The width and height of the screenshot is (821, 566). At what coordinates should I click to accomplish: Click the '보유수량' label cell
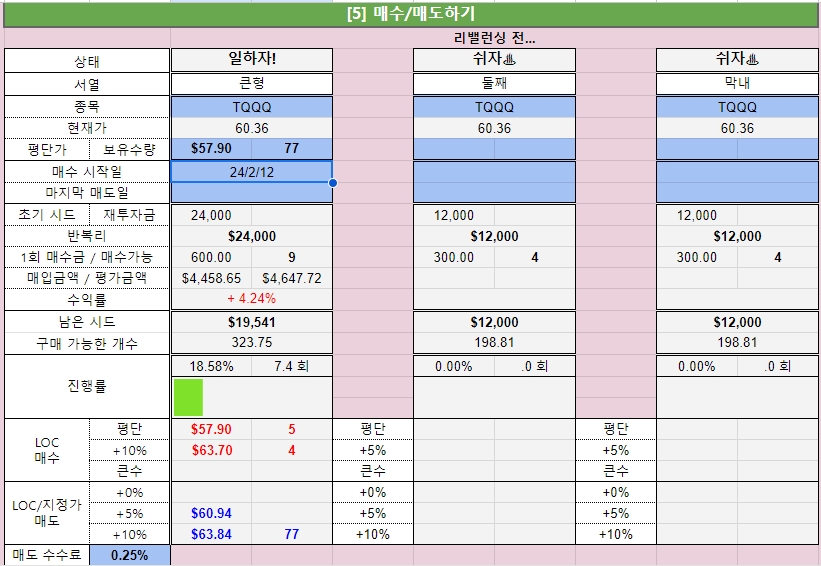pos(129,150)
